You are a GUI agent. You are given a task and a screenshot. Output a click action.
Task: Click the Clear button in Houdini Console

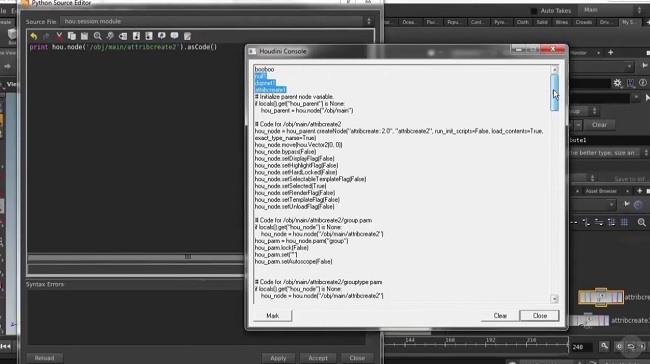[500, 315]
